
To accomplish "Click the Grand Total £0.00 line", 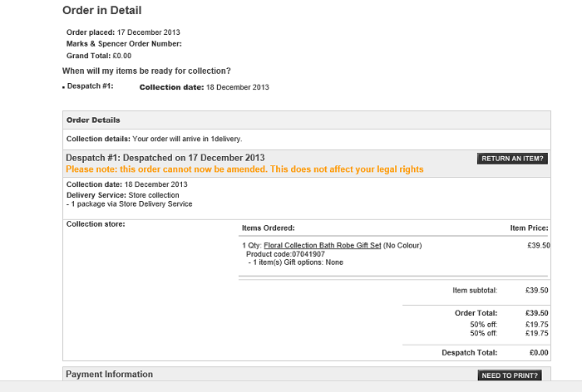I will [99, 56].
